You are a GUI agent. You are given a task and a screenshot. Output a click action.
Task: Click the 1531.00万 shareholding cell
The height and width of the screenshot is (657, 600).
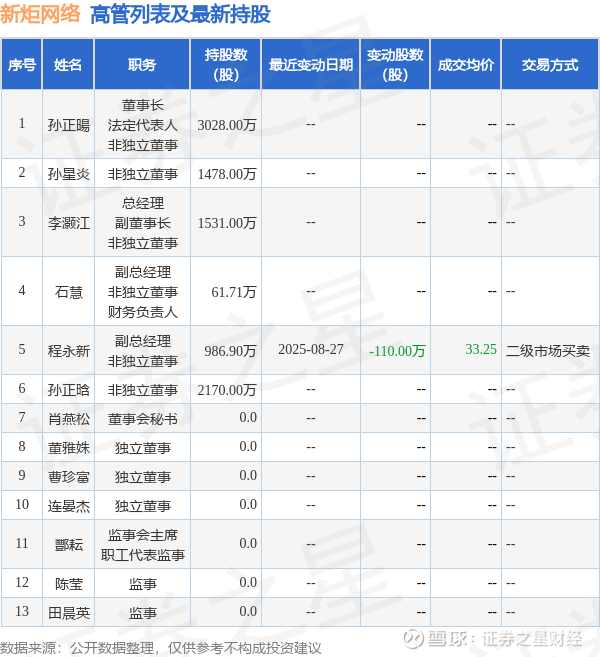click(x=227, y=223)
